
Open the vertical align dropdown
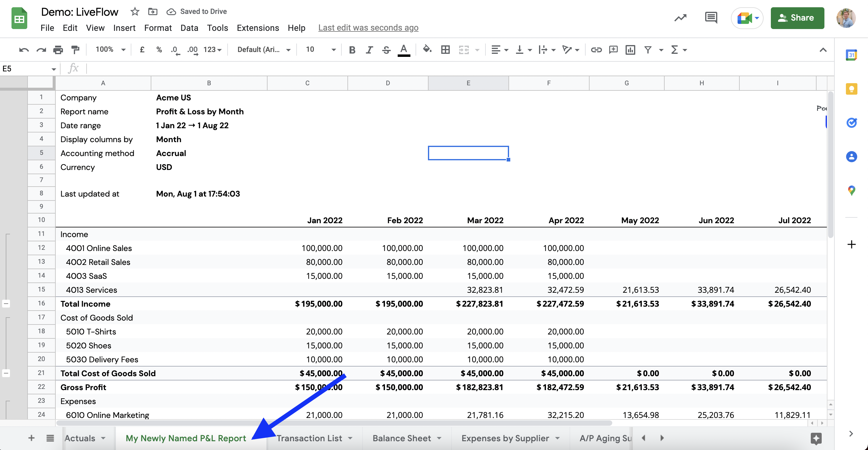524,50
